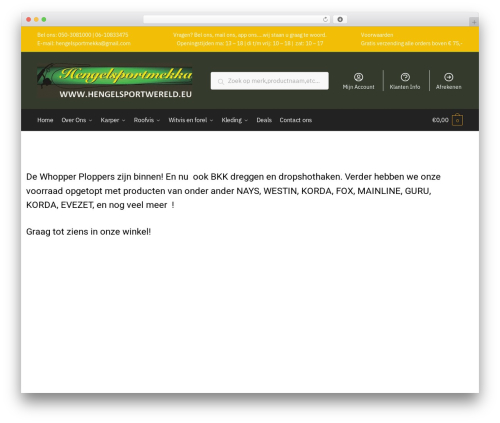The width and height of the screenshot is (500, 423).
Task: Click the 'Graag tot ziens in onze winkel!' text
Action: [88, 232]
